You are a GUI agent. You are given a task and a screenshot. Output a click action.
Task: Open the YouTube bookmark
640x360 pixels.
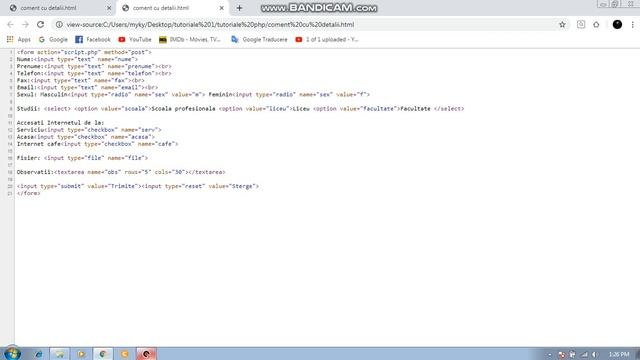[x=135, y=40]
